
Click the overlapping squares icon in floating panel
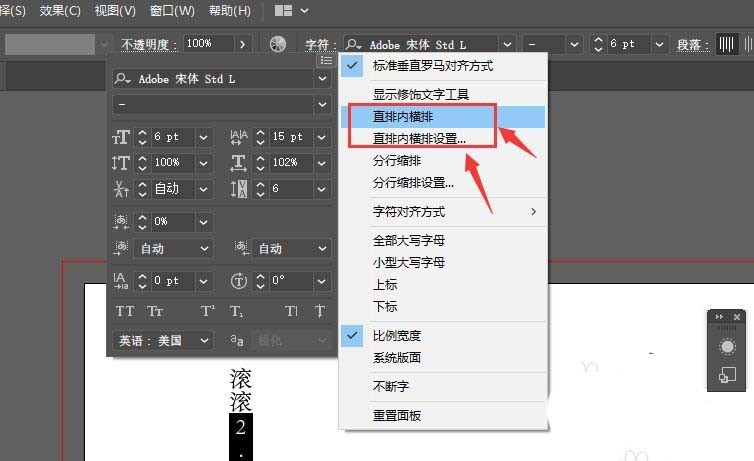(x=727, y=376)
